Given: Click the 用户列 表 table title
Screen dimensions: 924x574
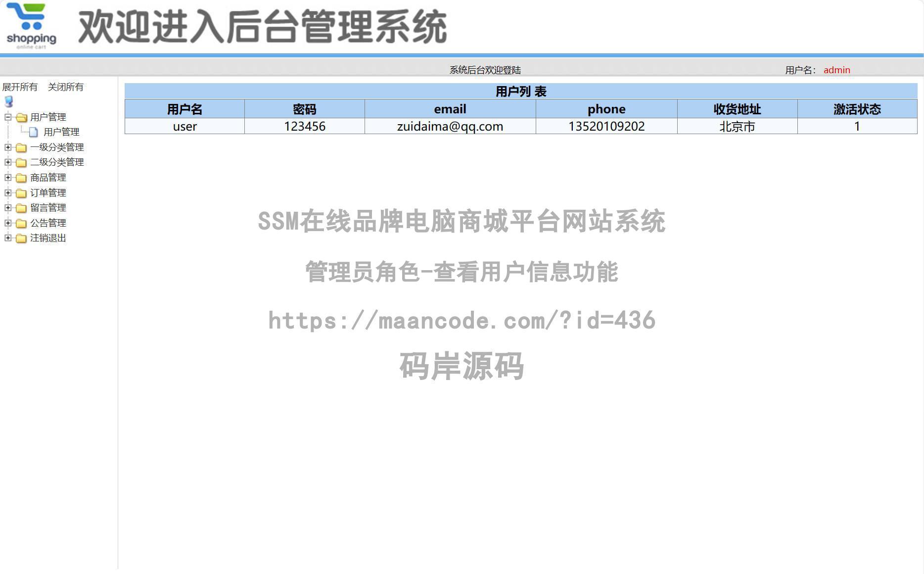Looking at the screenshot, I should (x=521, y=92).
